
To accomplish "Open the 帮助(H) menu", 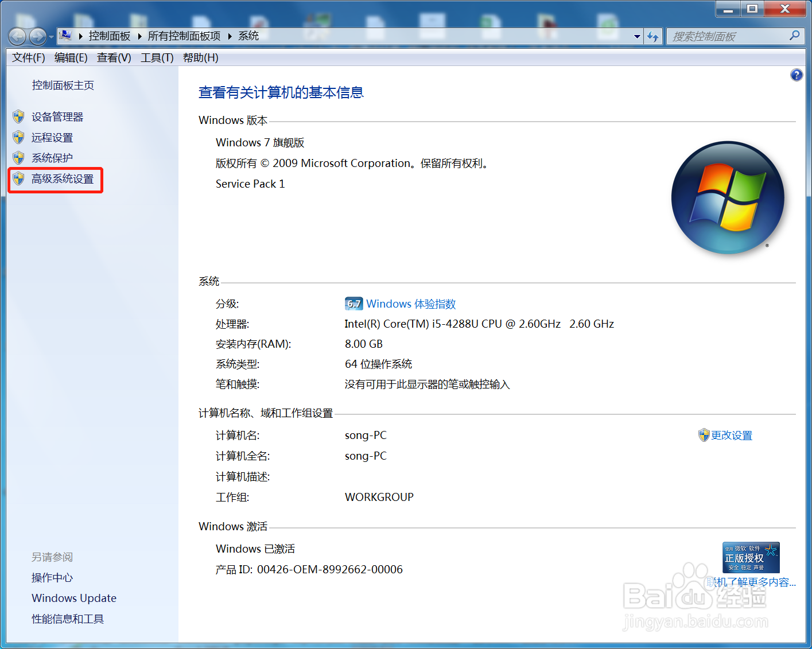I will point(200,58).
